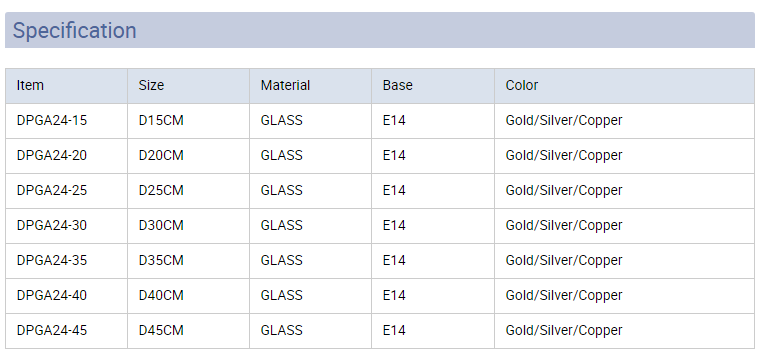Select the Item column header

(x=66, y=86)
